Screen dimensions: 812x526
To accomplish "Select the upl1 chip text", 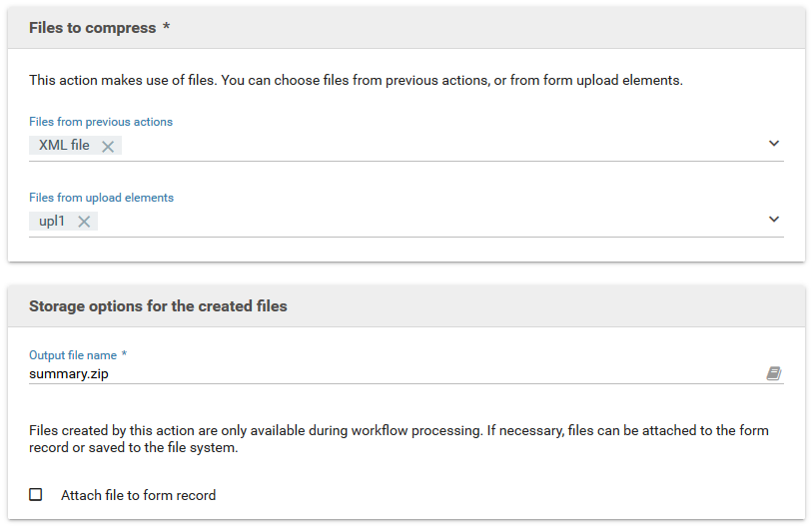I will coord(52,222).
